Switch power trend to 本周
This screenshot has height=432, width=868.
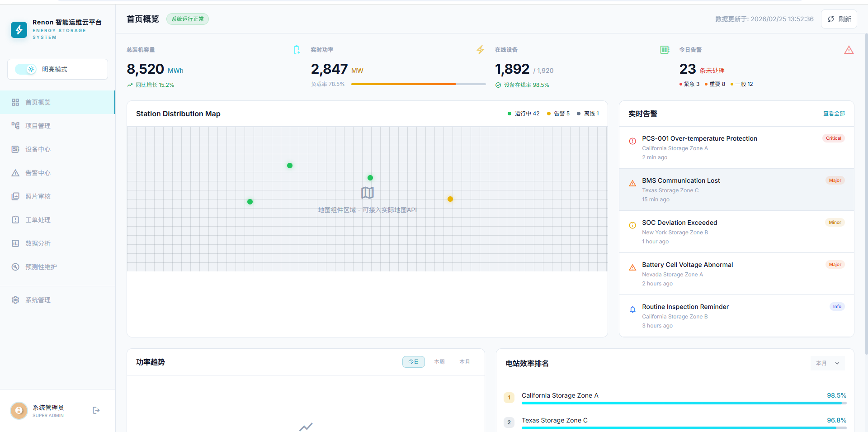439,362
